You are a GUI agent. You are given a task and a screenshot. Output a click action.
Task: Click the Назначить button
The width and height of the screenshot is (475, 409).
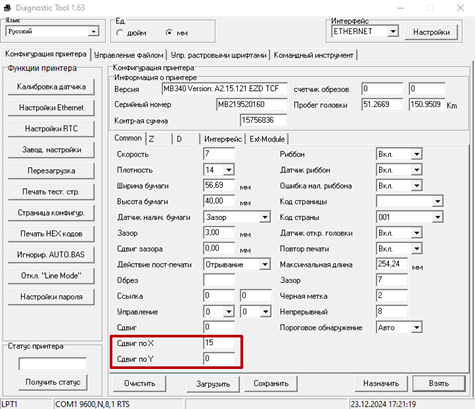381,384
